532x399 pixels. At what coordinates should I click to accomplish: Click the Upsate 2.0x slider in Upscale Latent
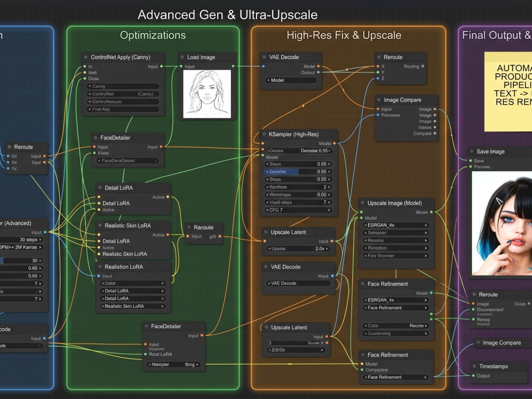click(x=298, y=248)
